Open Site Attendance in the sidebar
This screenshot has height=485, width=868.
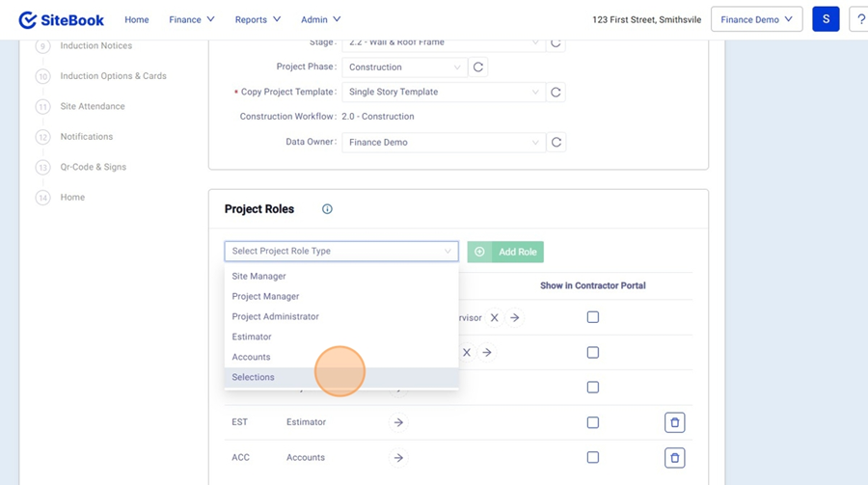tap(93, 107)
